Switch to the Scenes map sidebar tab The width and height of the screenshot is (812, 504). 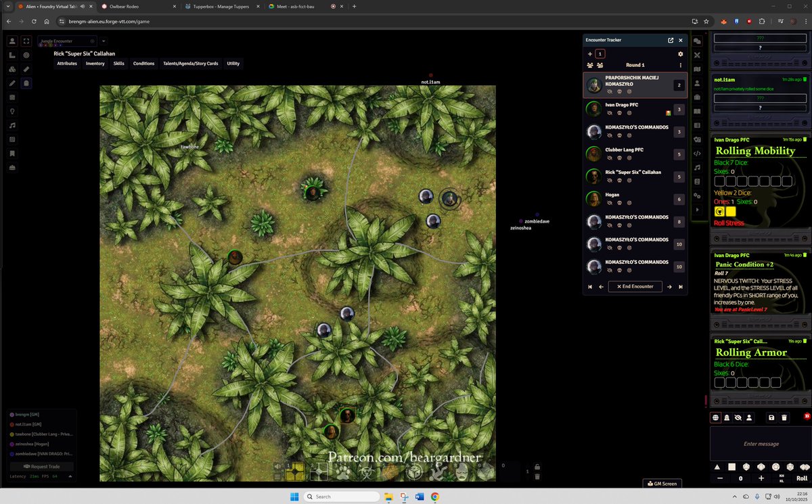[x=697, y=69]
